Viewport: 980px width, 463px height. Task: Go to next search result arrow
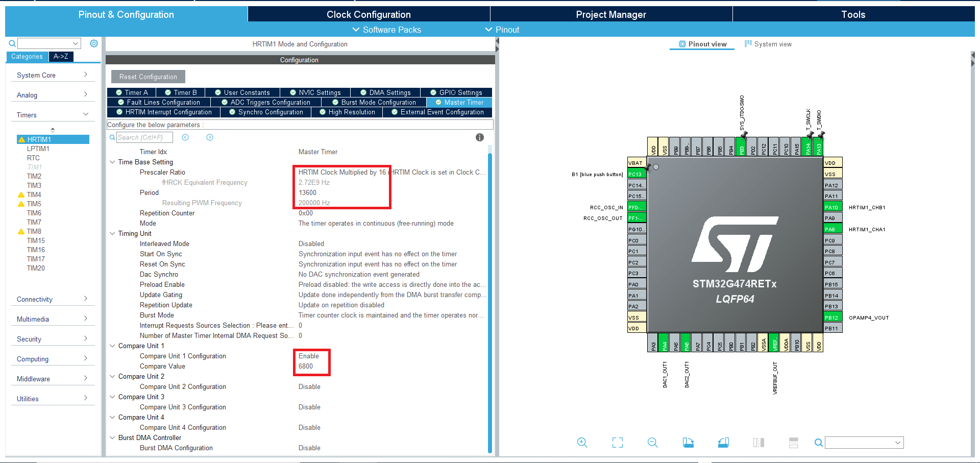[x=210, y=137]
